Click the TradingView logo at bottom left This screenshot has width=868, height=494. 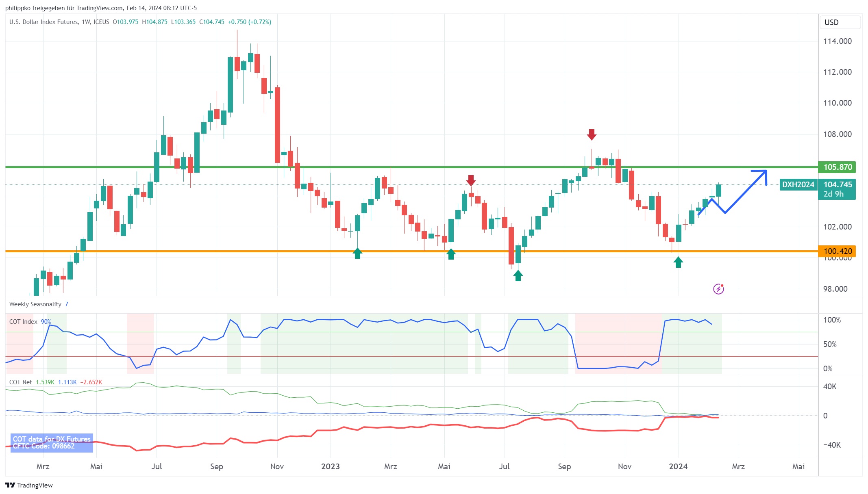click(29, 485)
